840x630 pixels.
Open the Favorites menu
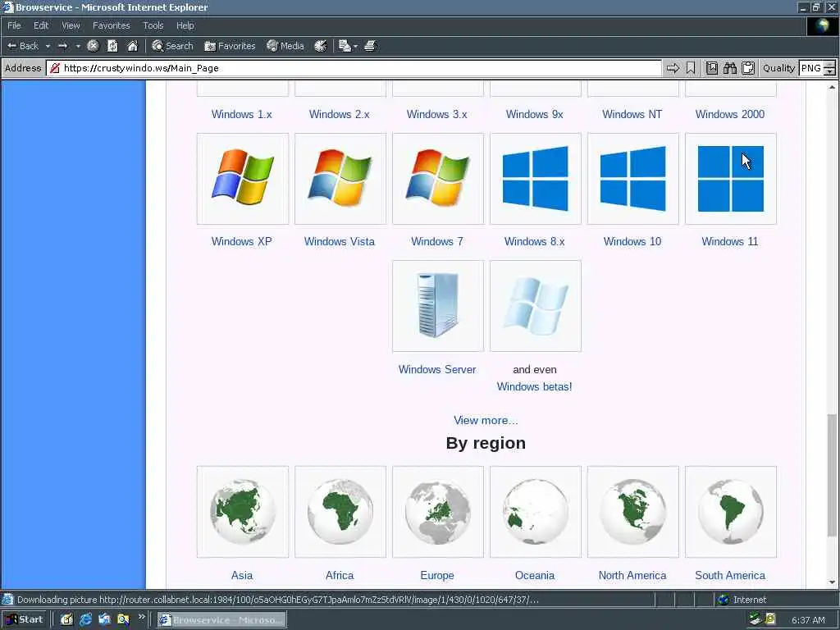click(111, 25)
